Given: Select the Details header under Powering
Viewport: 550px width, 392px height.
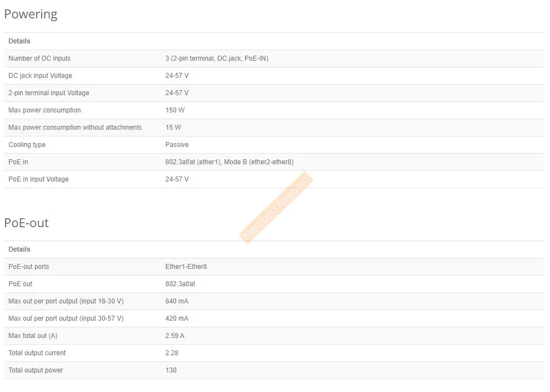Looking at the screenshot, I should pyautogui.click(x=19, y=41).
